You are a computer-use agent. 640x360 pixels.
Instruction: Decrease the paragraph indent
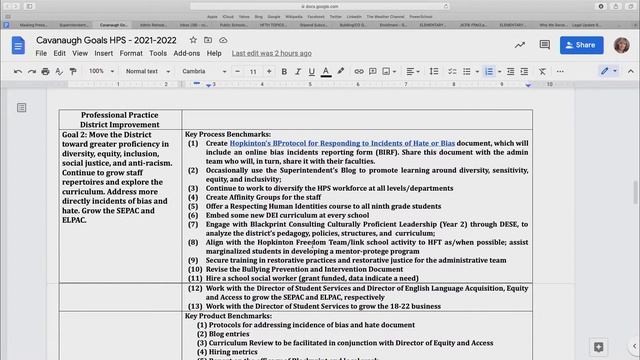pos(511,71)
